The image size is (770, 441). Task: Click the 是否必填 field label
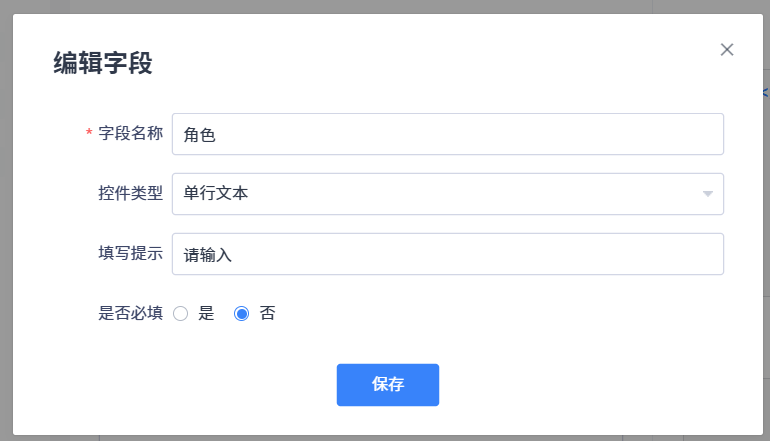click(130, 314)
